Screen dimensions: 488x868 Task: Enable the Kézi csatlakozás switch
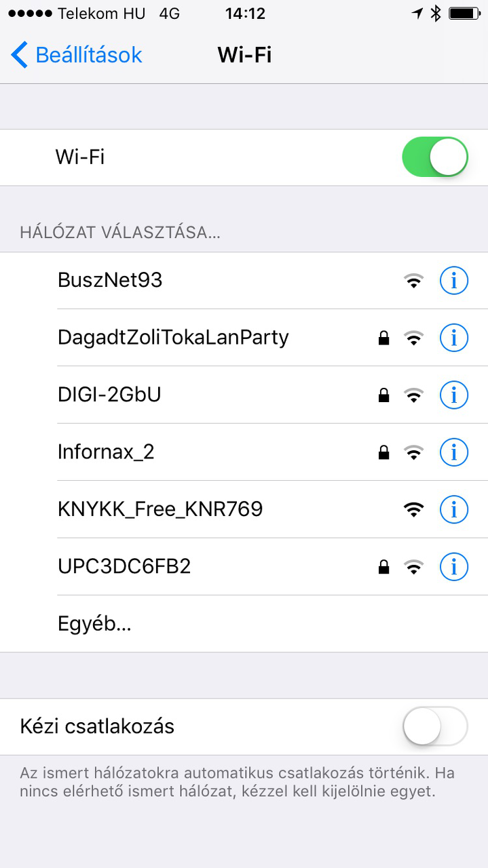point(435,726)
